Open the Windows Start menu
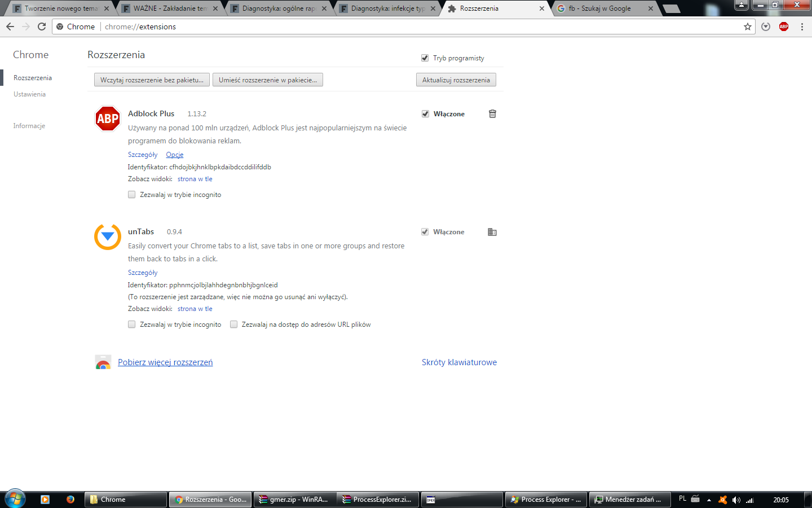This screenshot has width=812, height=508. 15,500
